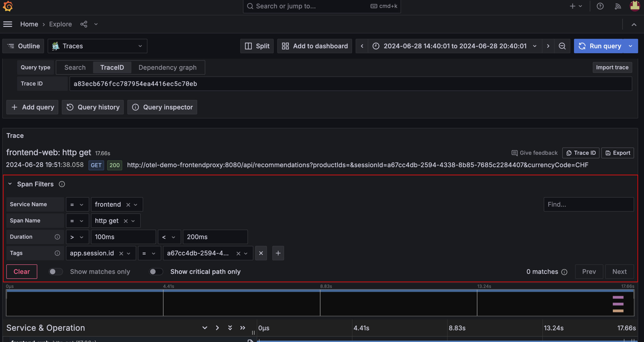
Task: Open the time range picker
Action: 455,46
